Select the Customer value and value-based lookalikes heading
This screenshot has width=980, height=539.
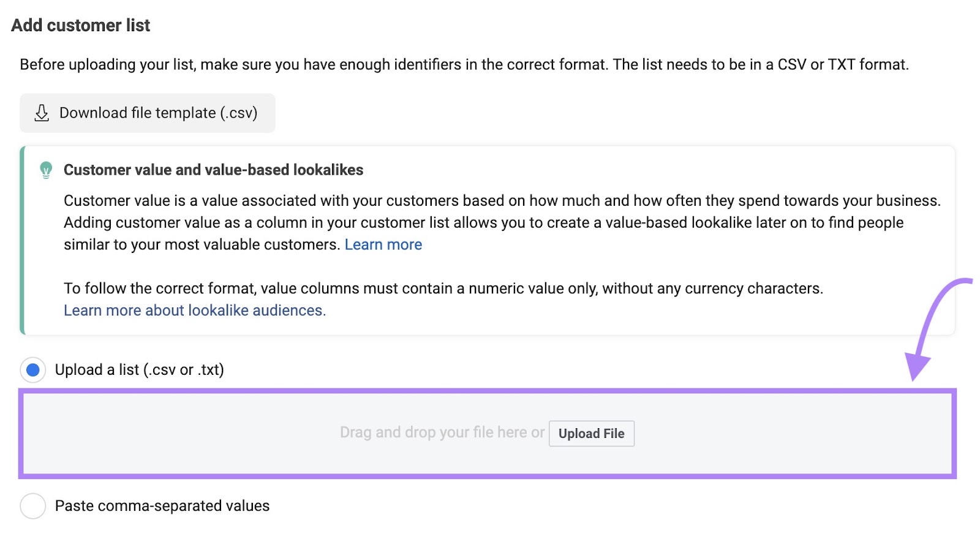(213, 170)
